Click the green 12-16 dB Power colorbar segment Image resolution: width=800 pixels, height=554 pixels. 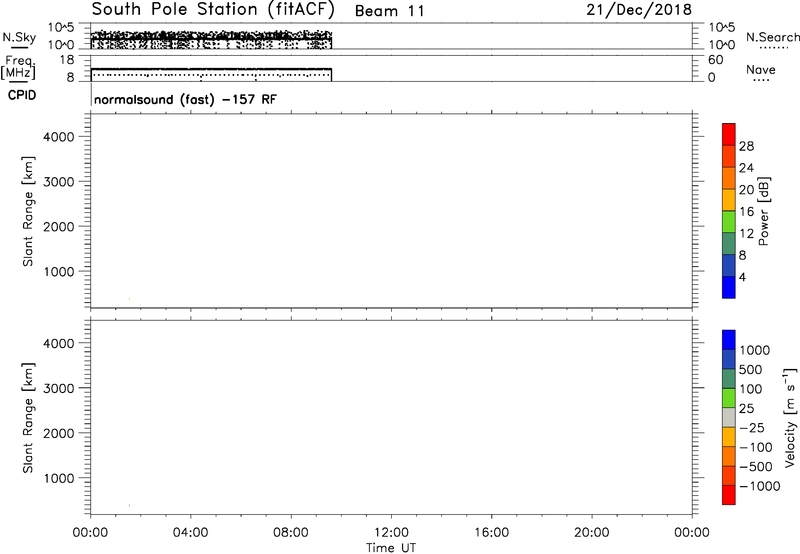coord(729,221)
